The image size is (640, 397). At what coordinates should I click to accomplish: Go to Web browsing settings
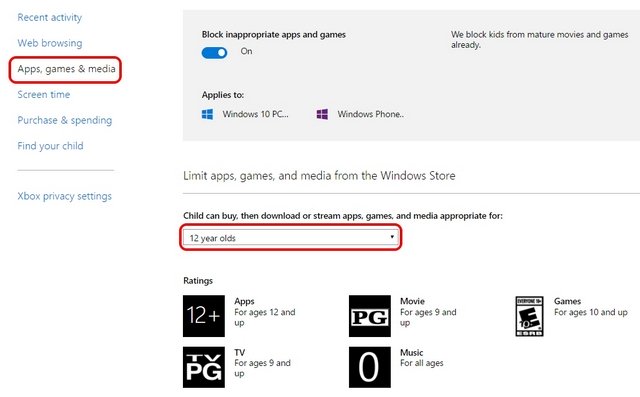click(x=50, y=43)
